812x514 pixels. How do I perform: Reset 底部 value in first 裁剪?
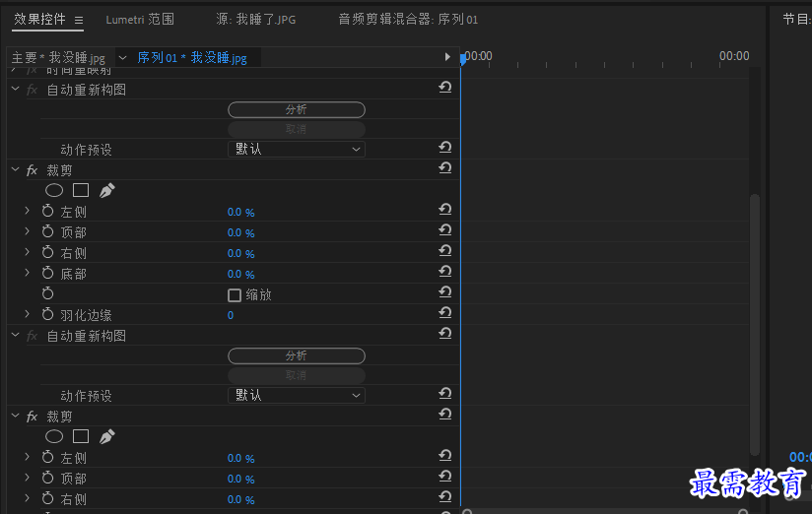pyautogui.click(x=444, y=272)
